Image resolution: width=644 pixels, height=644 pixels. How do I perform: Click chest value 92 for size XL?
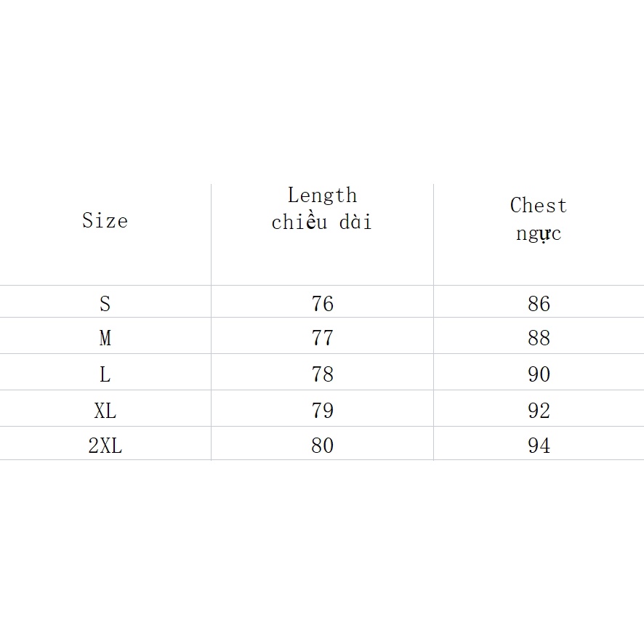click(539, 408)
